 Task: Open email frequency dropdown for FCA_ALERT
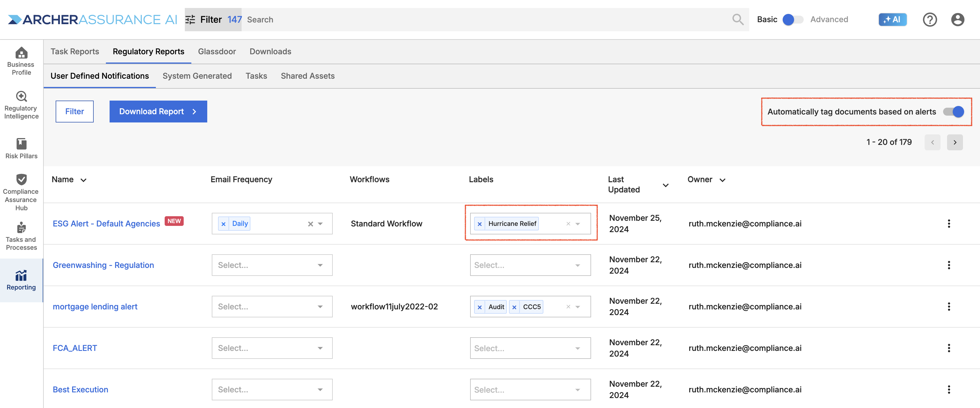tap(272, 348)
